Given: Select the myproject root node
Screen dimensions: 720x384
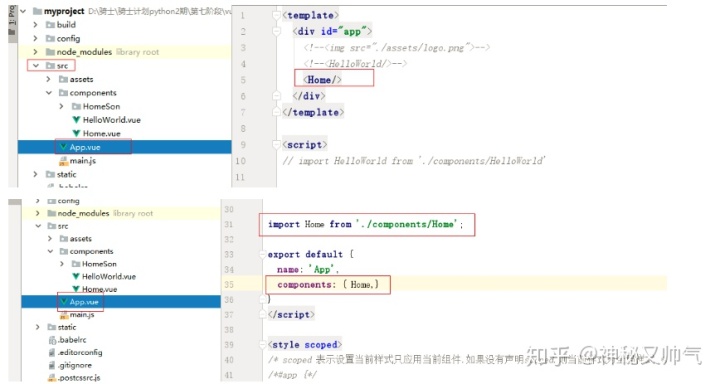Looking at the screenshot, I should [x=64, y=11].
